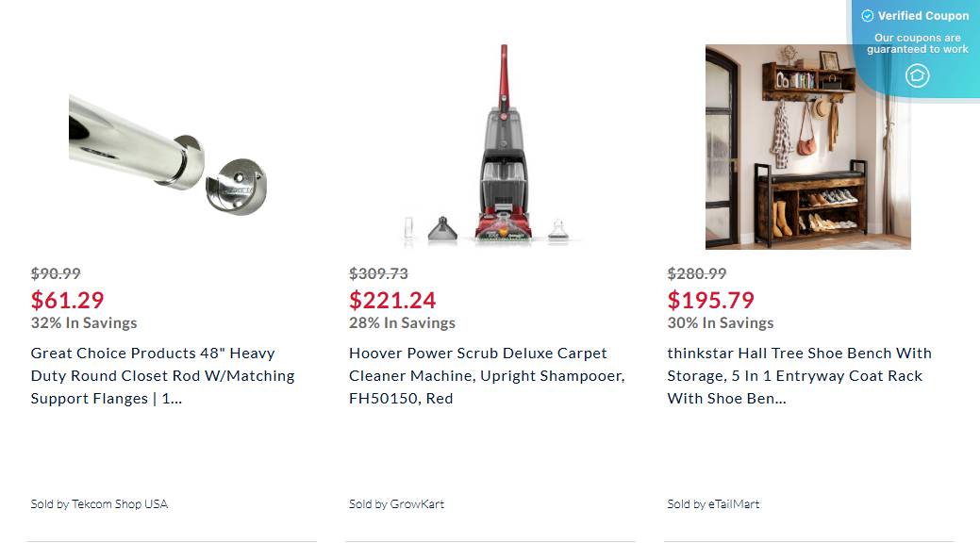Click the circular coupon icon on the teal badge
This screenshot has width=980, height=543.
pos(917,75)
